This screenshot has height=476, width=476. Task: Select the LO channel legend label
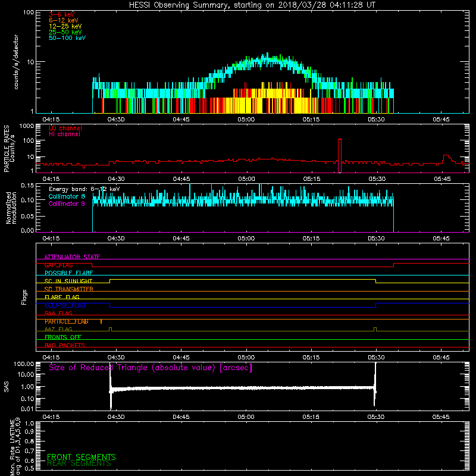pyautogui.click(x=65, y=128)
